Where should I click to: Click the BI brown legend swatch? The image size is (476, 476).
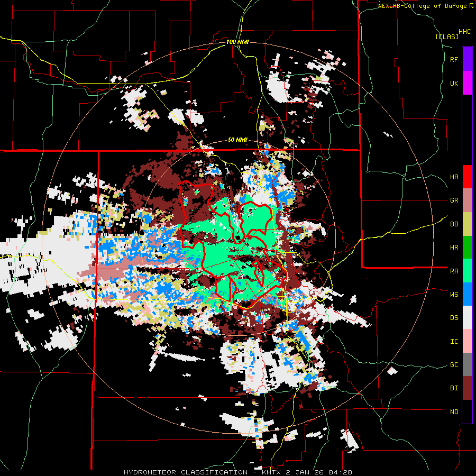pos(467,388)
